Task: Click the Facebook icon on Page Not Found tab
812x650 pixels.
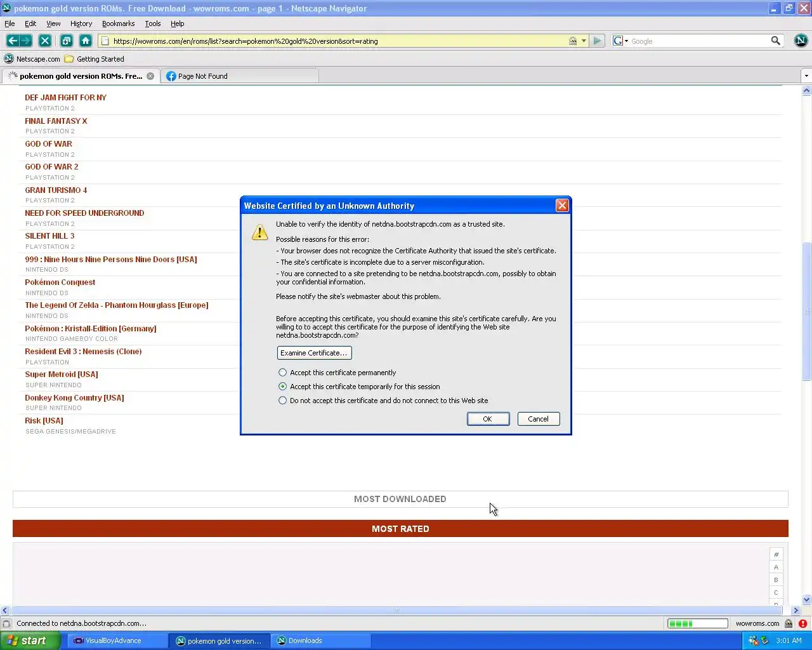Action: (171, 76)
